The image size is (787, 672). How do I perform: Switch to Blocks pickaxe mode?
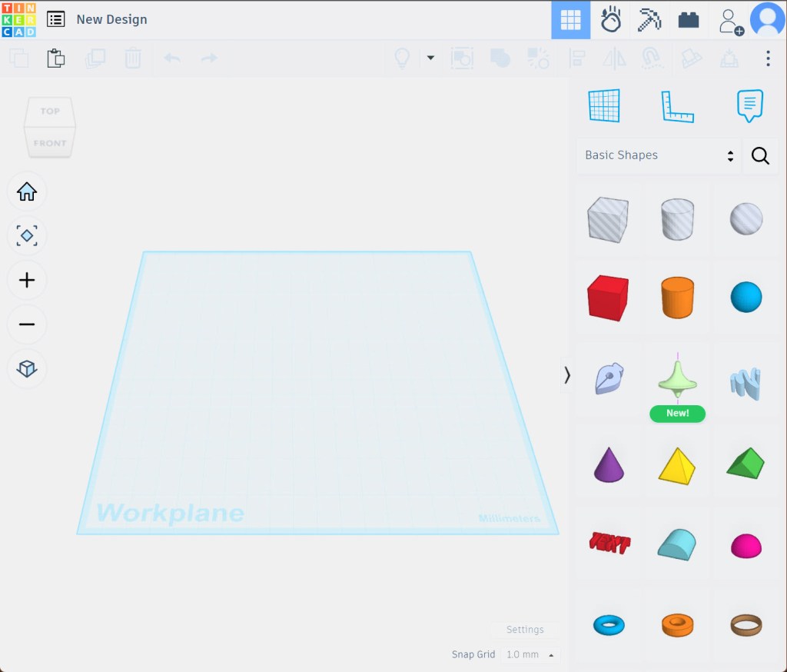[649, 20]
